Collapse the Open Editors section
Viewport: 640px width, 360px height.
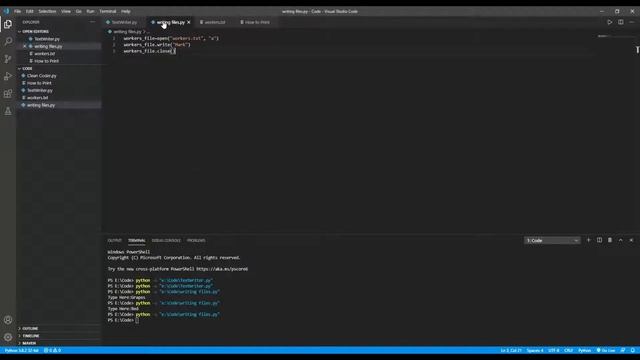click(35, 31)
